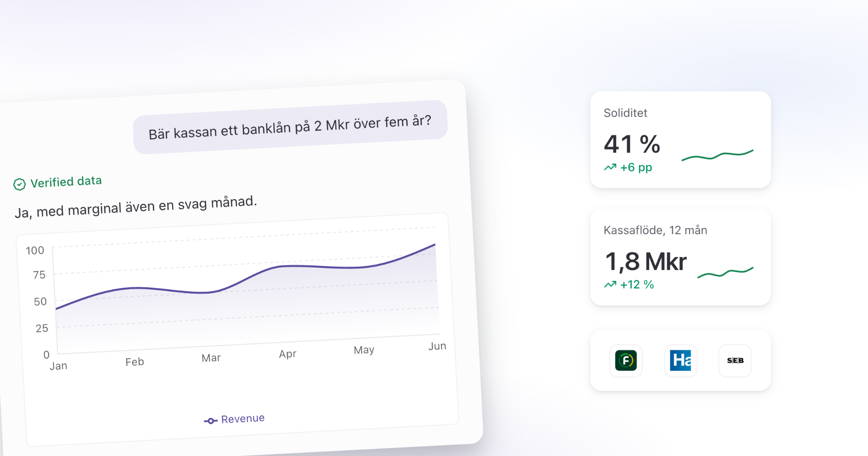
Task: Click the Revenue legend marker icon
Action: click(211, 421)
